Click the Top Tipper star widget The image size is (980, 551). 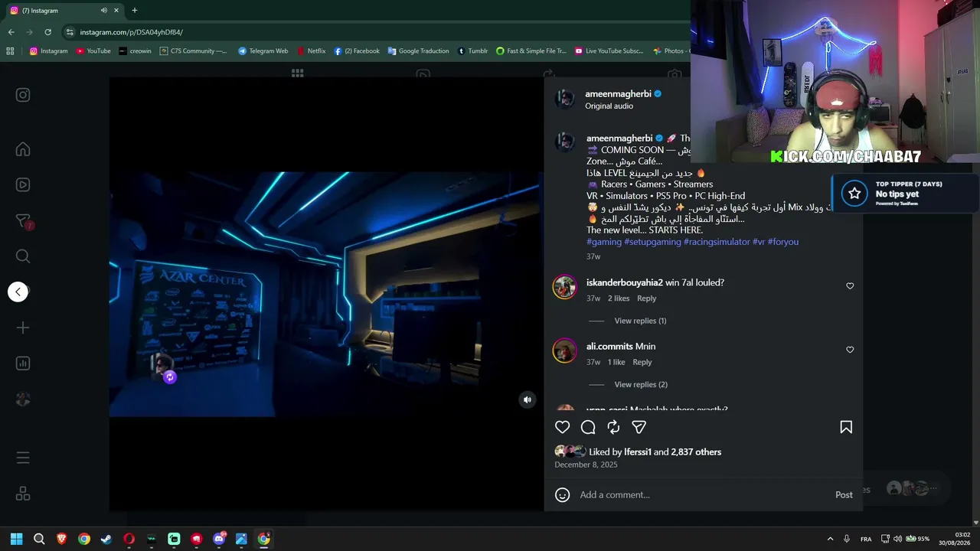coord(854,194)
